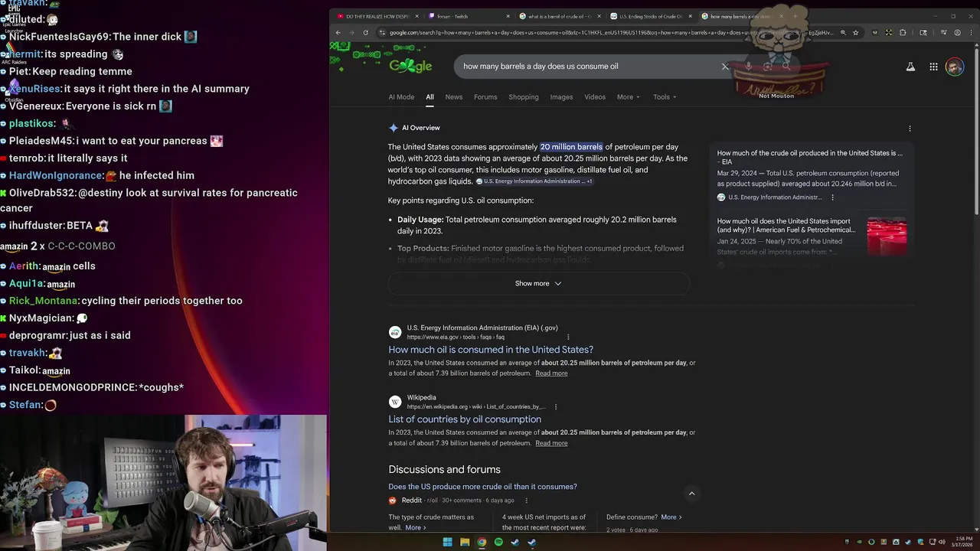Bookmark this page with the star icon

point(855,33)
